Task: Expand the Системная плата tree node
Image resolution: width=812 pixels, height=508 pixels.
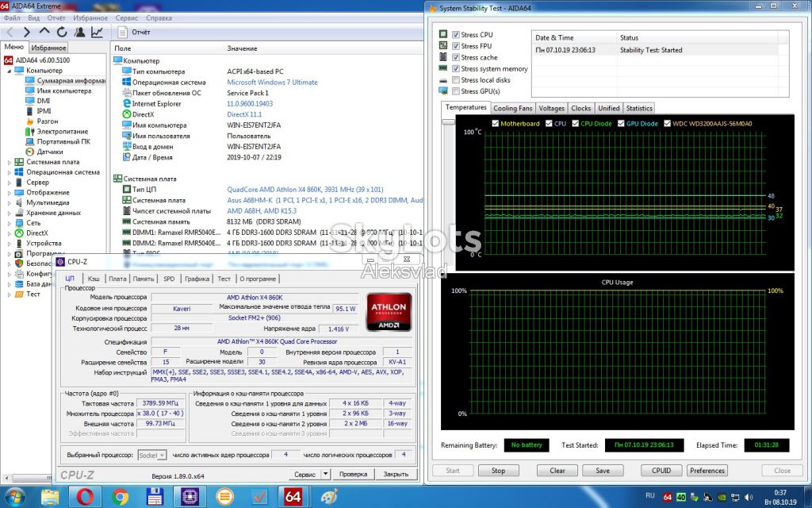Action: (x=9, y=162)
